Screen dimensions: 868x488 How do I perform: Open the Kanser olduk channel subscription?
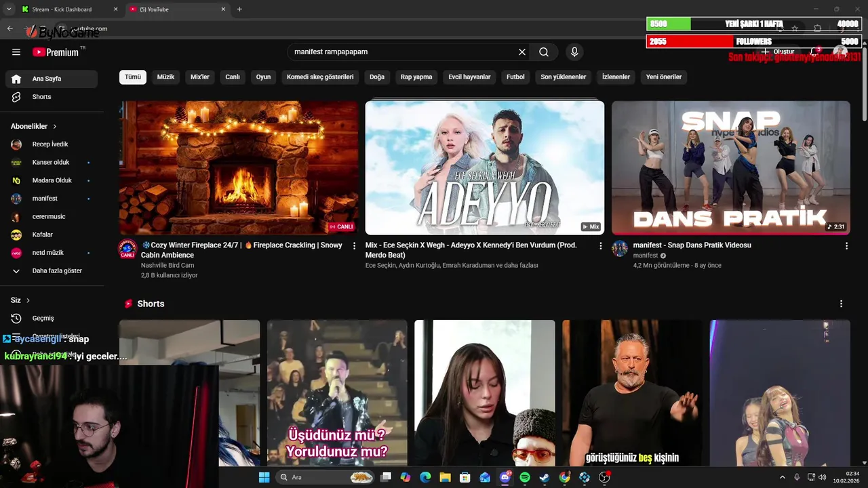click(x=52, y=163)
